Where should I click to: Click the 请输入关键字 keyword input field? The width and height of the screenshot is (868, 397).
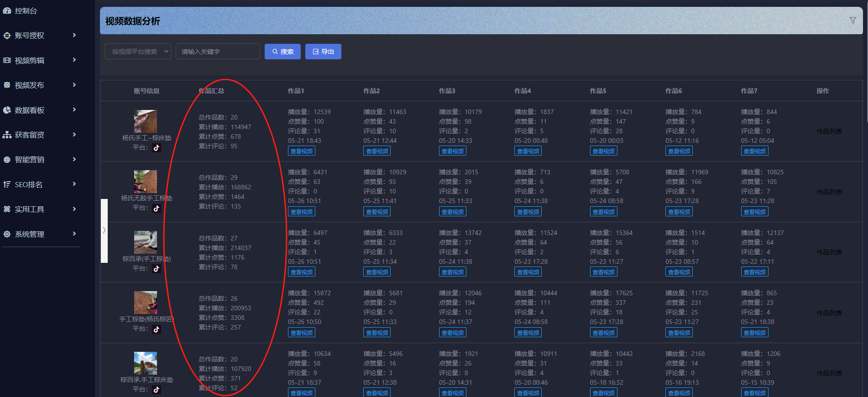click(x=218, y=52)
